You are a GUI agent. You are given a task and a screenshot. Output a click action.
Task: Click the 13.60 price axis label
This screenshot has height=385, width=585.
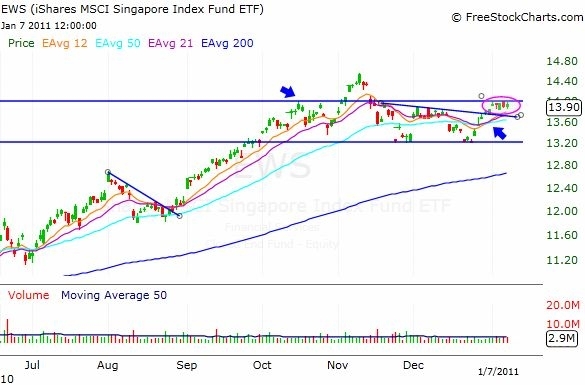click(561, 122)
